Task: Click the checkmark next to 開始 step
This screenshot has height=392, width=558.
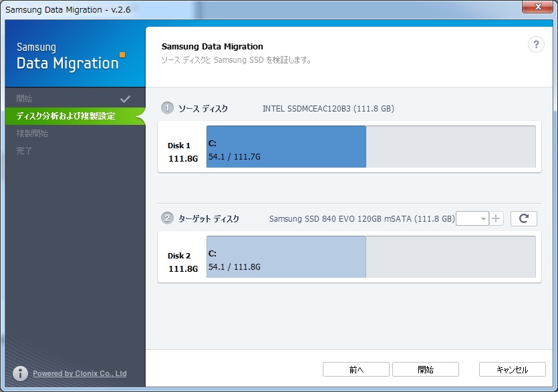Action: pos(125,99)
